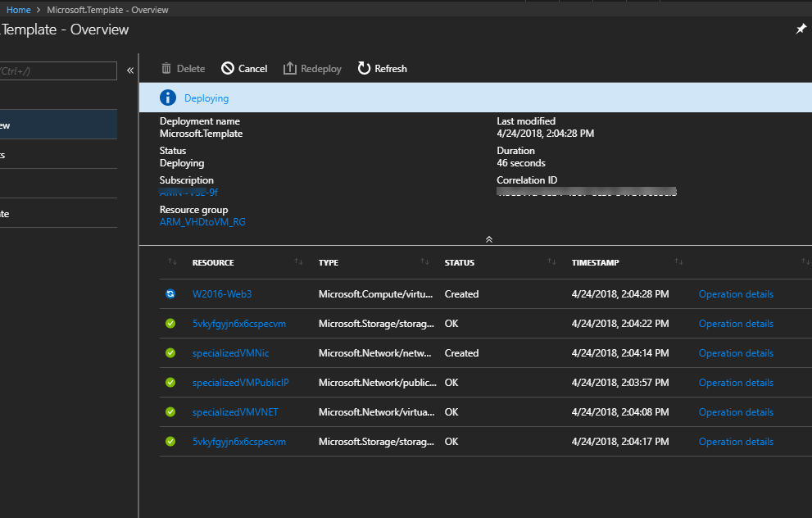This screenshot has width=812, height=518.
Task: Click sort arrows right of RESOURCE header
Action: [x=299, y=261]
